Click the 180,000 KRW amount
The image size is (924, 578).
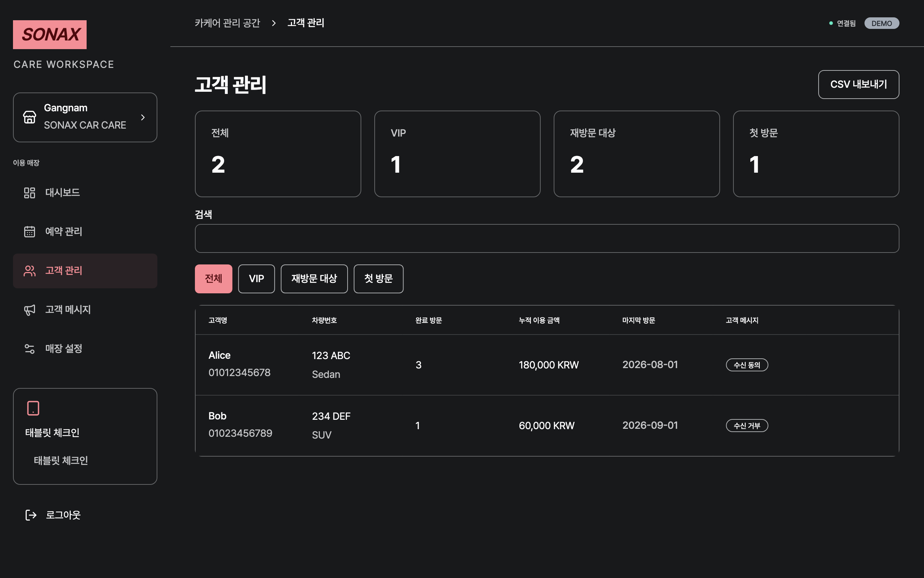[x=549, y=365]
